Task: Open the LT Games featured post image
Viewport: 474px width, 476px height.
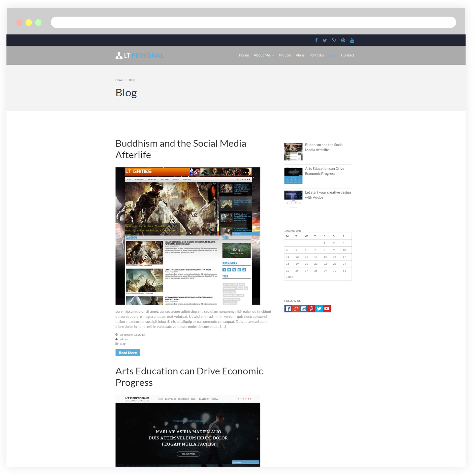Action: coord(188,236)
